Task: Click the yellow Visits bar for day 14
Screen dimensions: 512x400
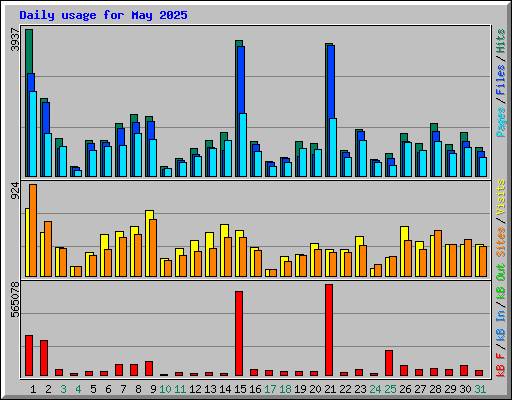Action: [225, 231]
